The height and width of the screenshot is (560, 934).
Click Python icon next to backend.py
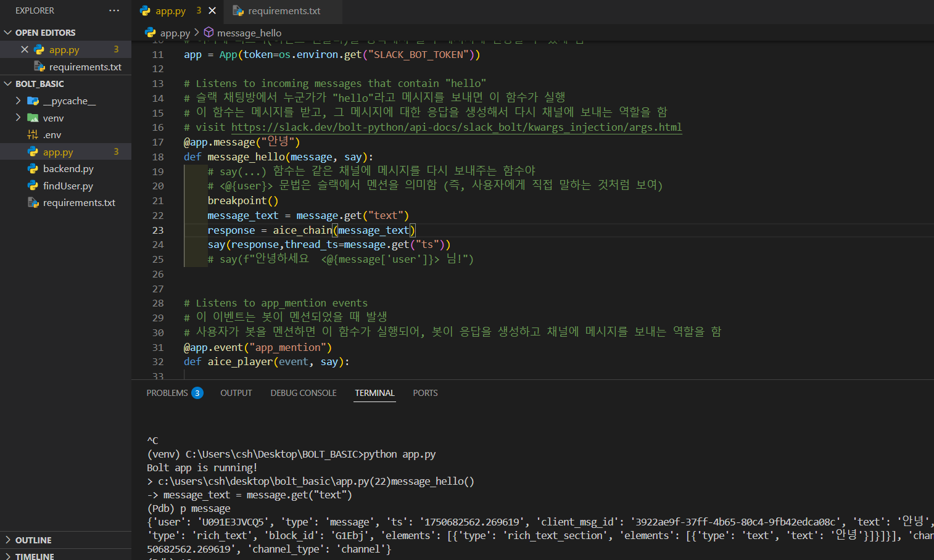point(33,168)
